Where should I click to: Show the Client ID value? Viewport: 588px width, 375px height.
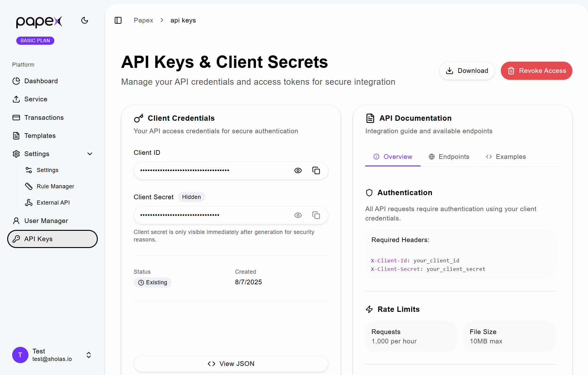click(x=298, y=170)
